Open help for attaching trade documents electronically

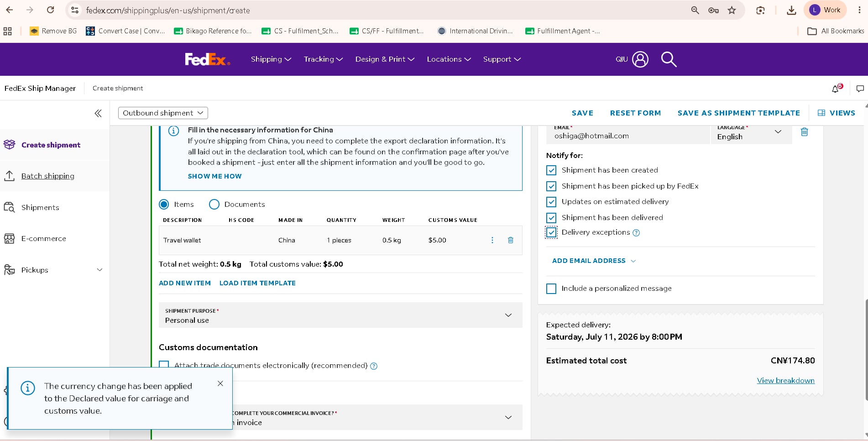coord(374,366)
